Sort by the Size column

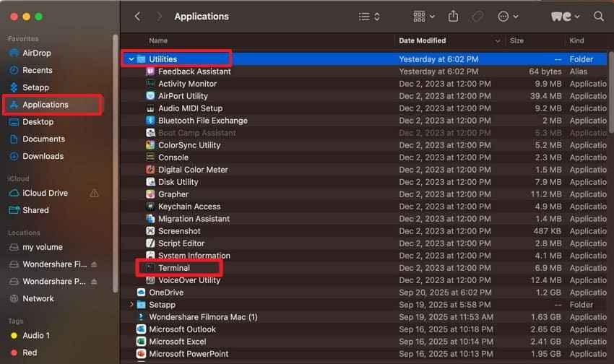point(516,40)
